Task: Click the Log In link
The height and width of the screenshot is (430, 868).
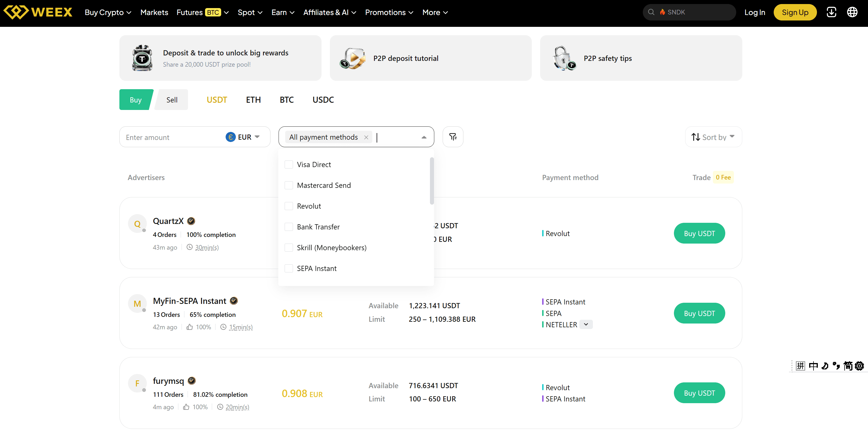Action: 755,12
